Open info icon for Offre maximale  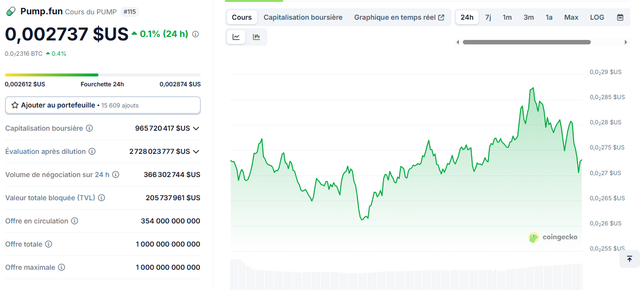point(62,267)
